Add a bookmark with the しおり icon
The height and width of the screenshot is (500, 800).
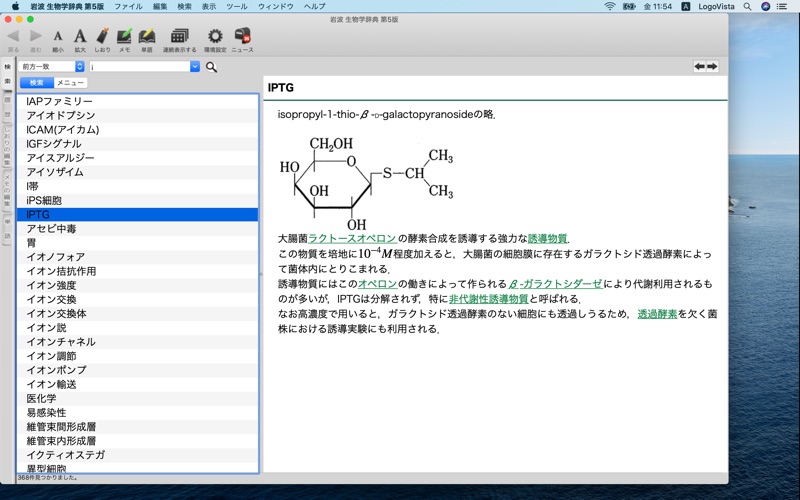click(x=103, y=37)
